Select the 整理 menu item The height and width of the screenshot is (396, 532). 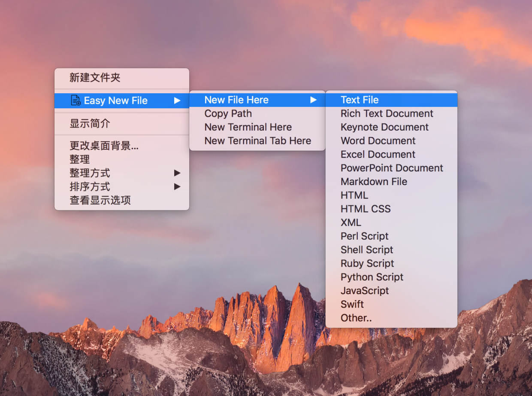122,159
